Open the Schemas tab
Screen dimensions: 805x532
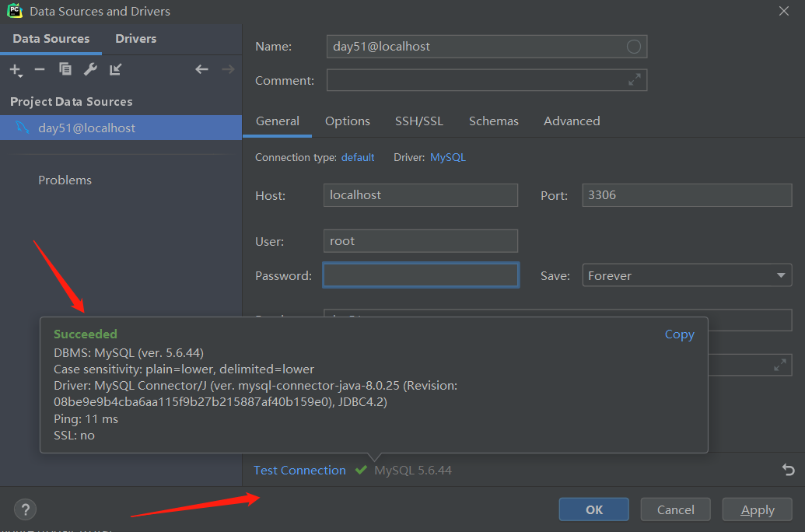pos(493,121)
